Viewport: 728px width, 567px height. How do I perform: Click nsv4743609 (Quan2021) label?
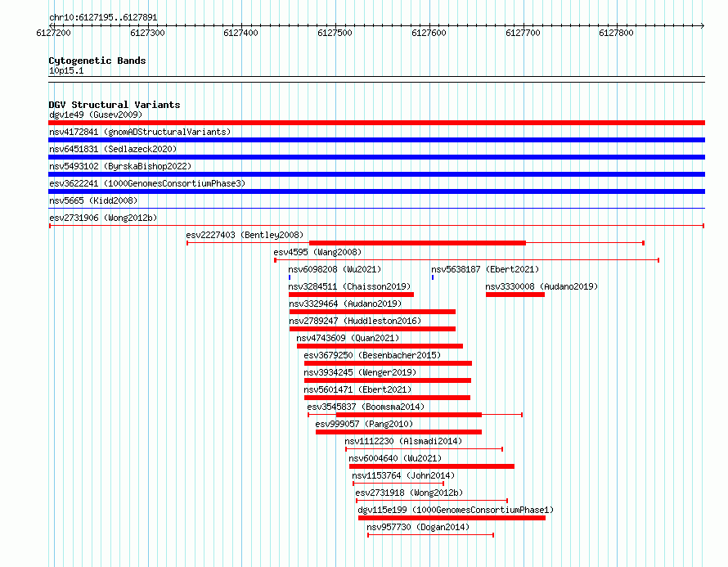[x=348, y=338]
